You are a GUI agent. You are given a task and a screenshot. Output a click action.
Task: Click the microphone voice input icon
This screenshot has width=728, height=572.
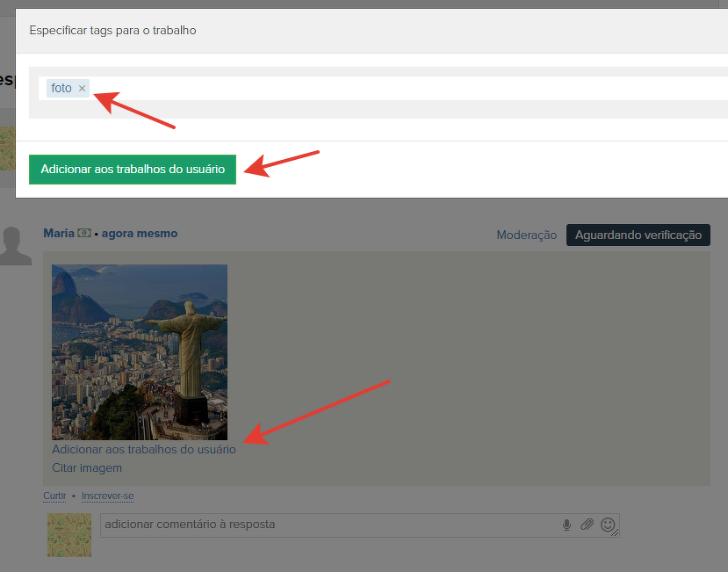566,525
